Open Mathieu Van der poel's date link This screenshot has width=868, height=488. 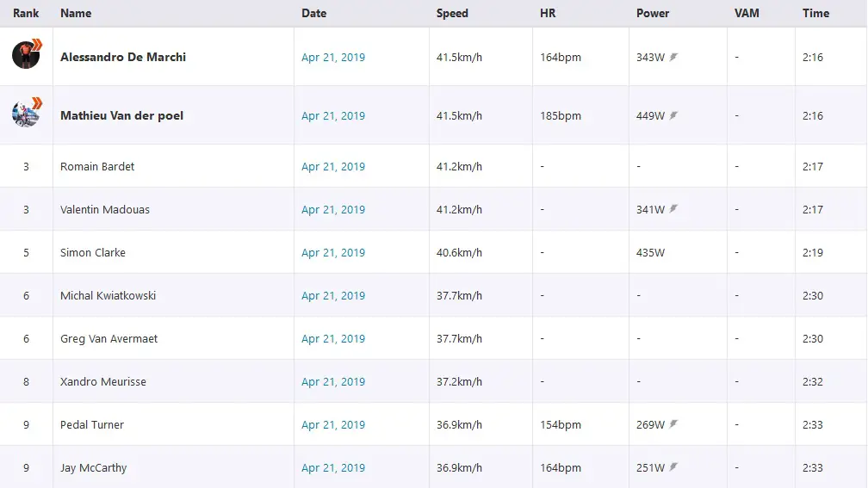click(x=333, y=115)
